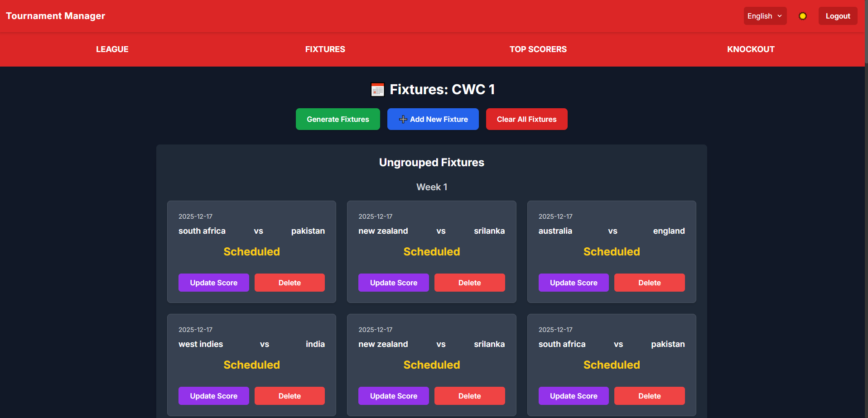Log out using the Logout button

point(838,16)
